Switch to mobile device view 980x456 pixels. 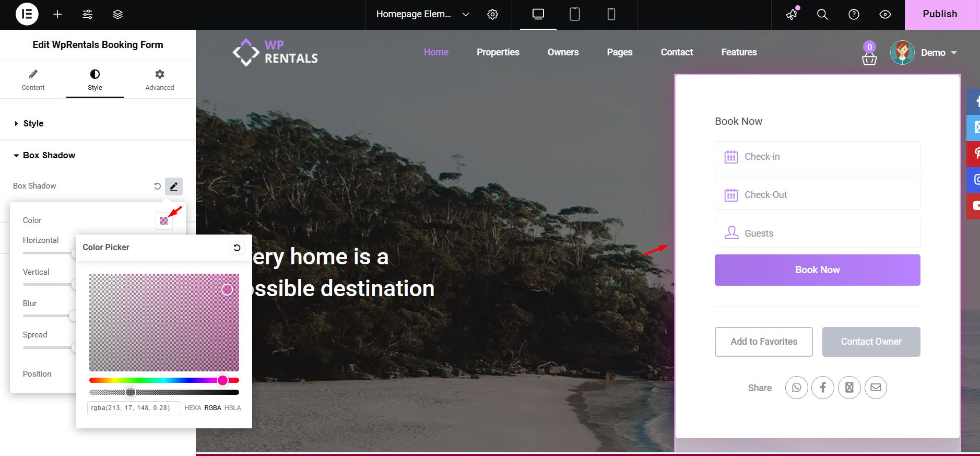[x=611, y=14]
